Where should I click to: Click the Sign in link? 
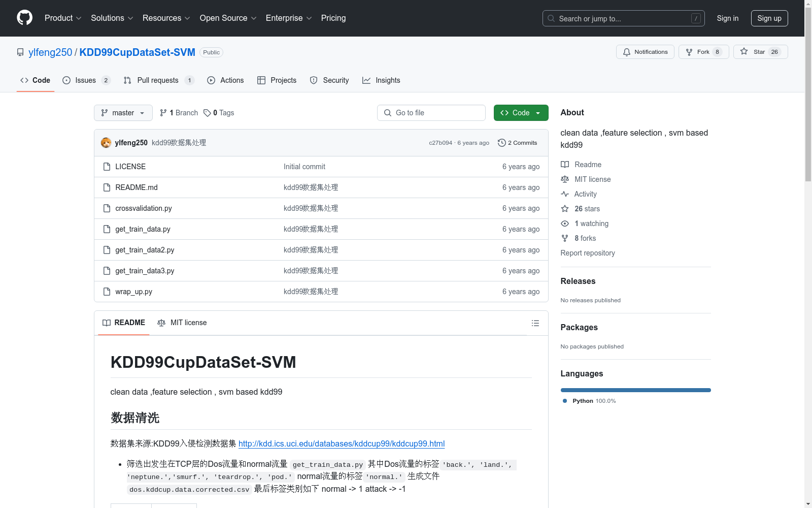coord(727,18)
